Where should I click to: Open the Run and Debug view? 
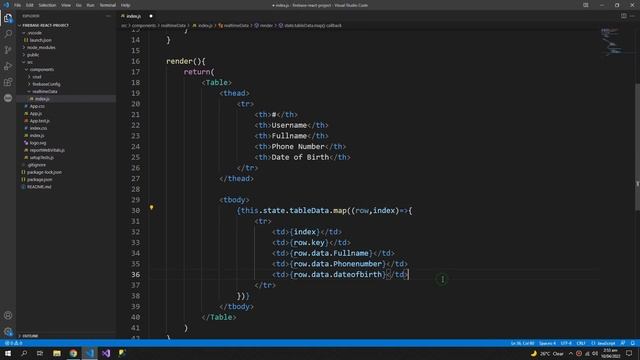pos(8,66)
